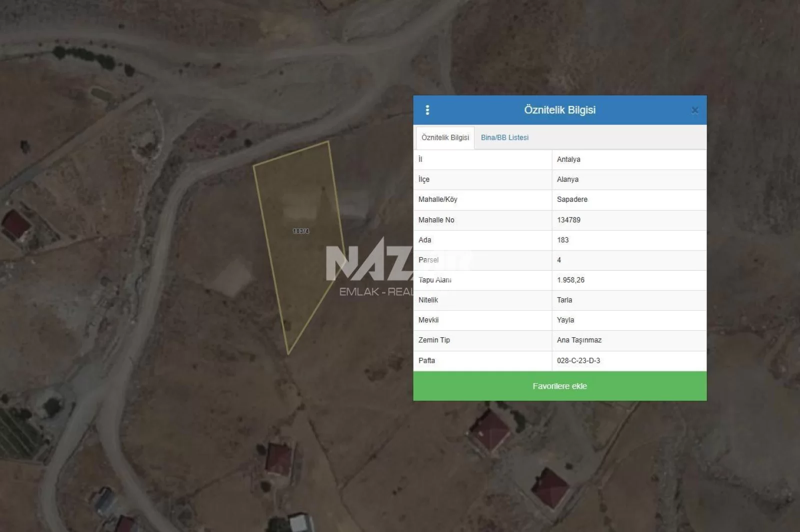
Task: Click the Mevkii value Yayla
Action: click(565, 320)
